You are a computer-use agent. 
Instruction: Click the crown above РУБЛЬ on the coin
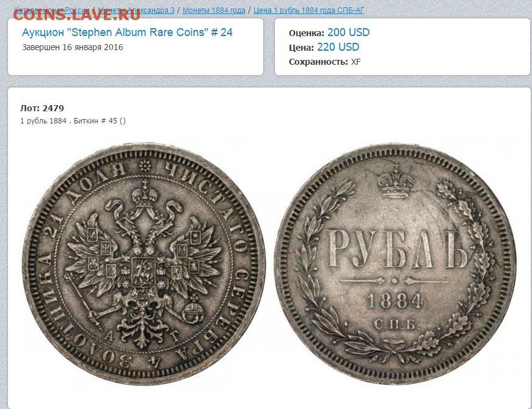pyautogui.click(x=396, y=181)
